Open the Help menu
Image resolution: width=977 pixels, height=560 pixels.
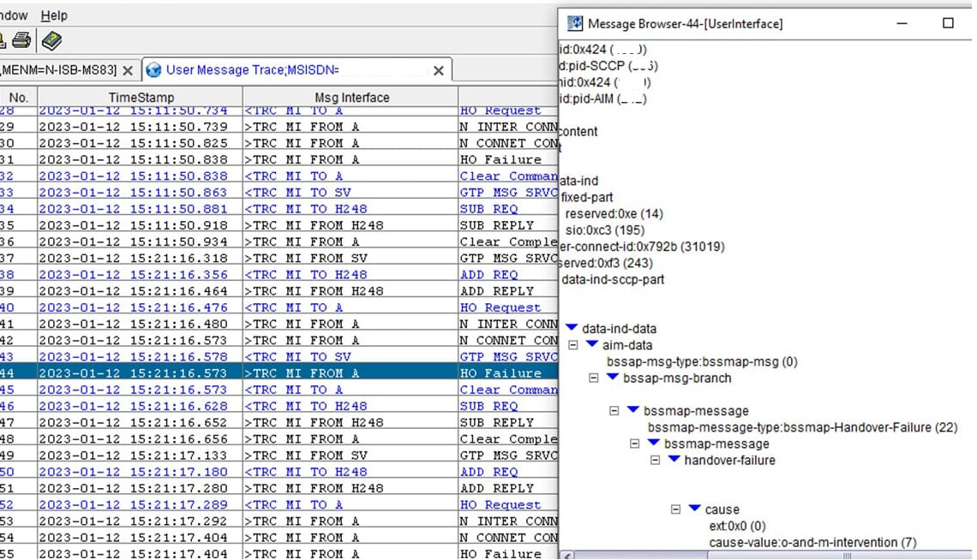click(54, 15)
